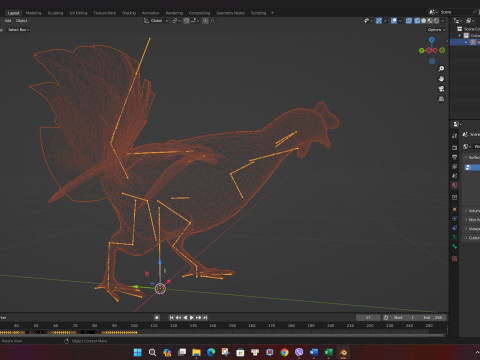The image size is (480, 360).
Task: Open the Physics properties tab
Action: (455, 219)
